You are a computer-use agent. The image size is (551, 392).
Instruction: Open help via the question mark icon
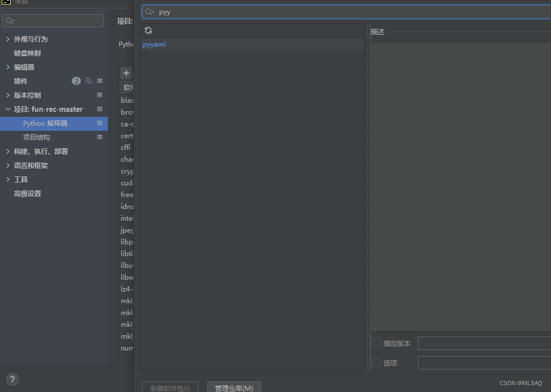tap(12, 380)
